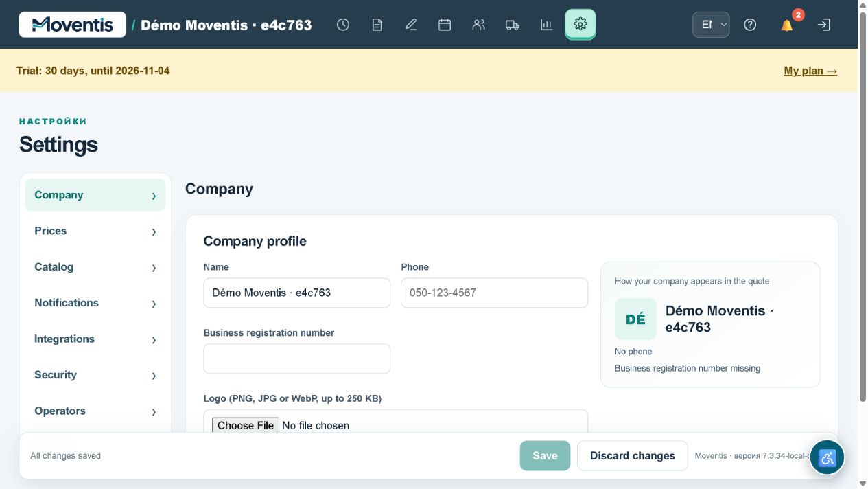Open the people icon in header

click(x=479, y=25)
